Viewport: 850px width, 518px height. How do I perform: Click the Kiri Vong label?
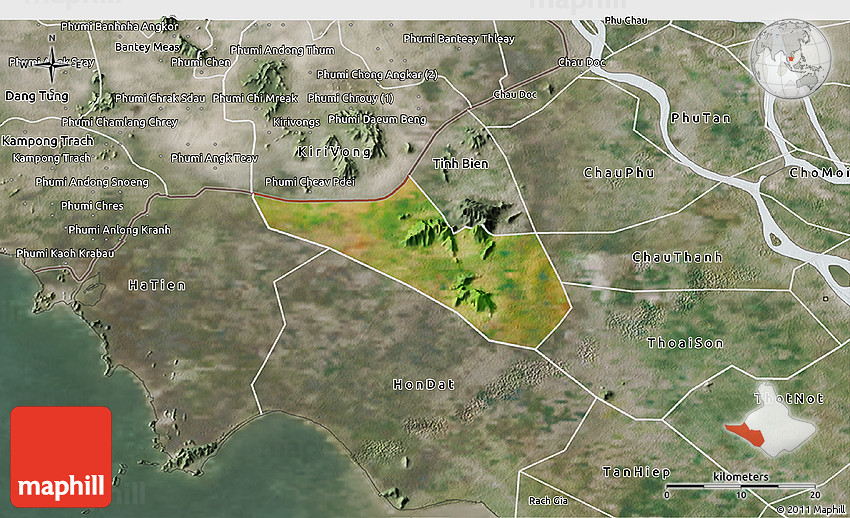tap(334, 152)
